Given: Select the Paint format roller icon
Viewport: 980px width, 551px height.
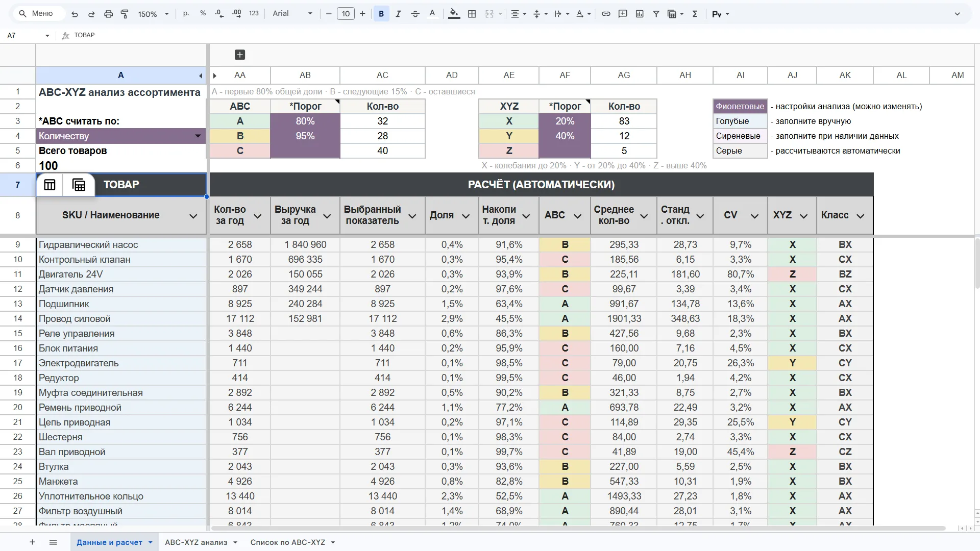Looking at the screenshot, I should click(x=125, y=14).
